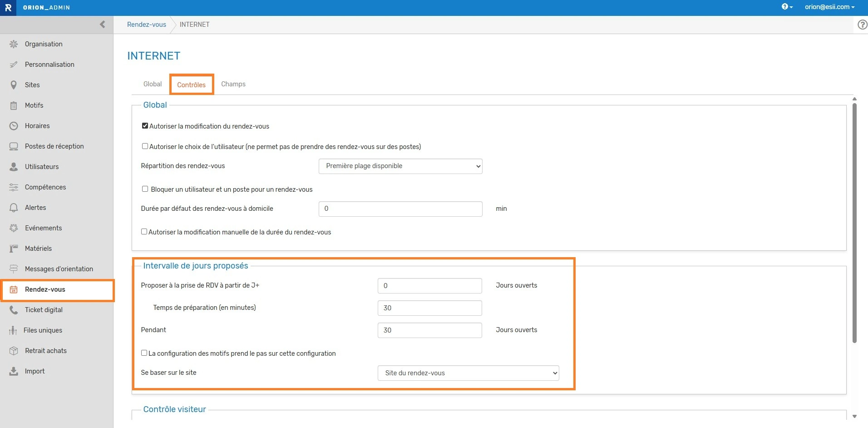The width and height of the screenshot is (868, 428).
Task: Click the Rendez-vous breadcrumb link
Action: [x=146, y=25]
